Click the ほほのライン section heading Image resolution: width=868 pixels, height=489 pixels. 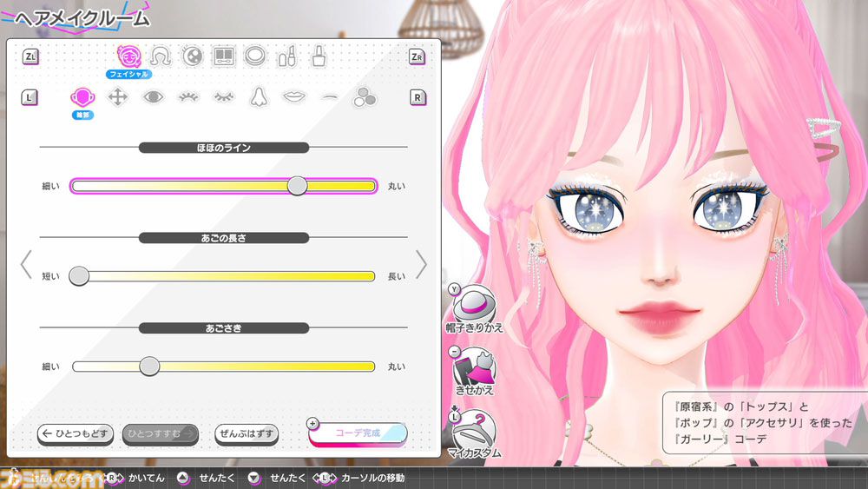click(x=224, y=148)
